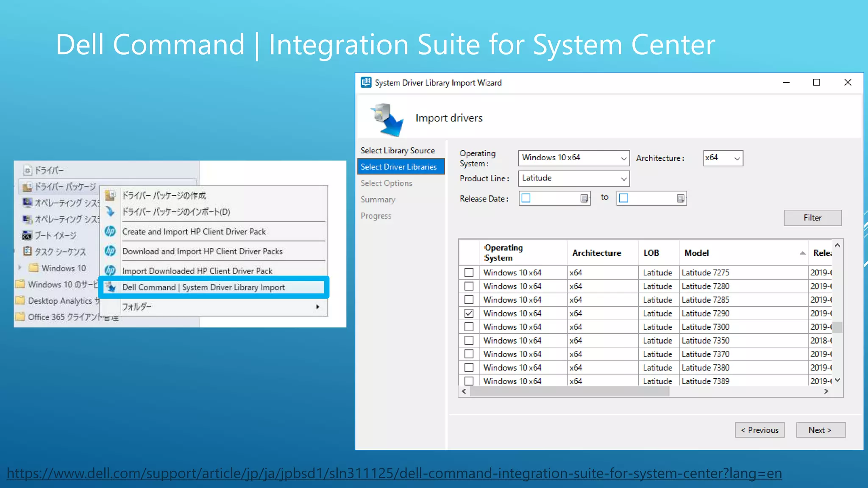The height and width of the screenshot is (488, 868).
Task: Click the ドライバー パッケージ folder icon
Action: (x=28, y=187)
